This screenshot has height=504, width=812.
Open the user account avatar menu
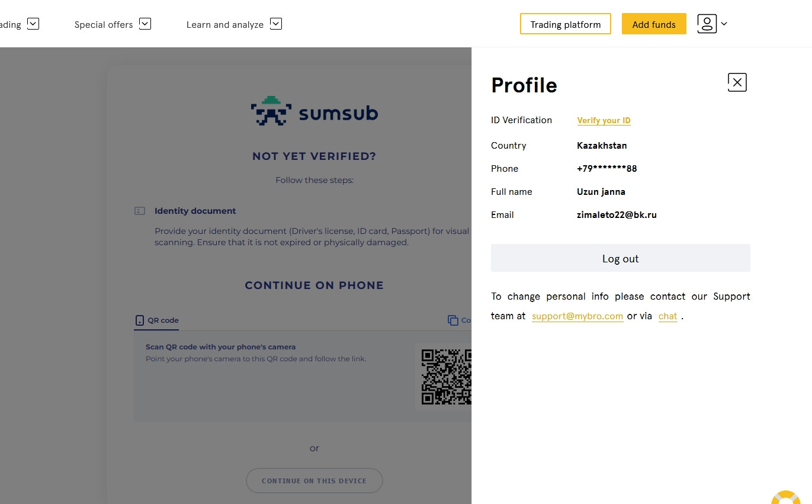point(707,24)
